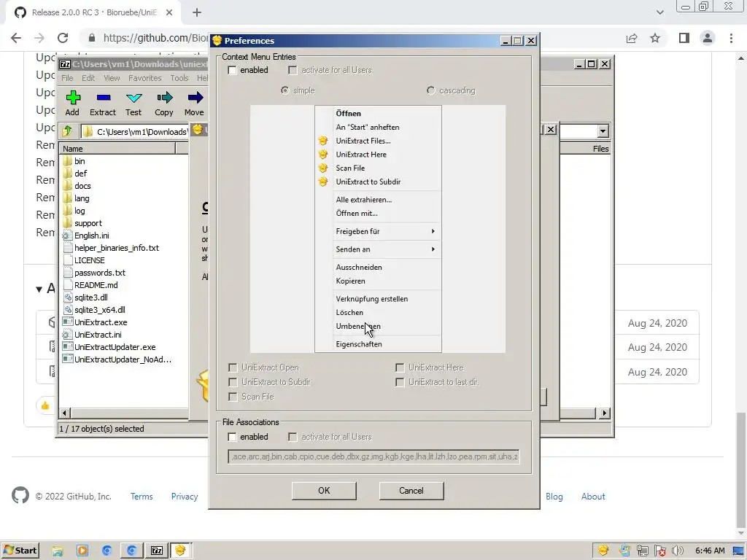The height and width of the screenshot is (560, 747).
Task: Click the Extract toolbar icon in 7-Zip
Action: (x=103, y=98)
